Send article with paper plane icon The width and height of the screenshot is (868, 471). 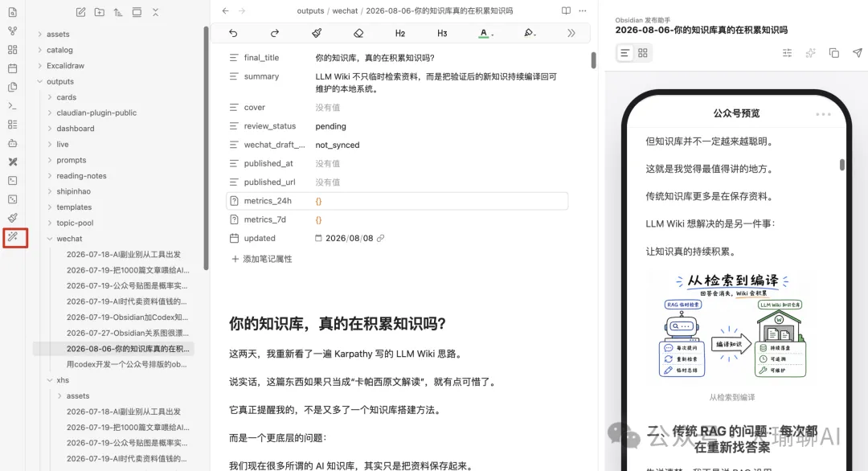point(857,53)
